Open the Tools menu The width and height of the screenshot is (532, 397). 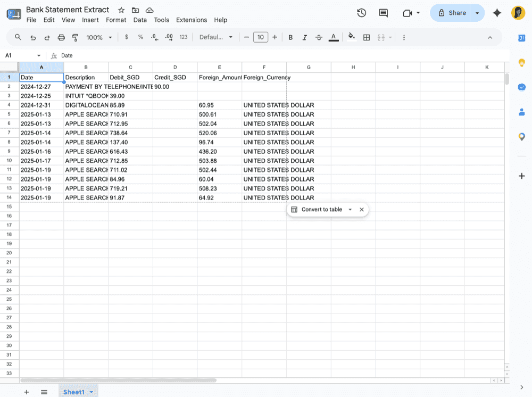162,20
